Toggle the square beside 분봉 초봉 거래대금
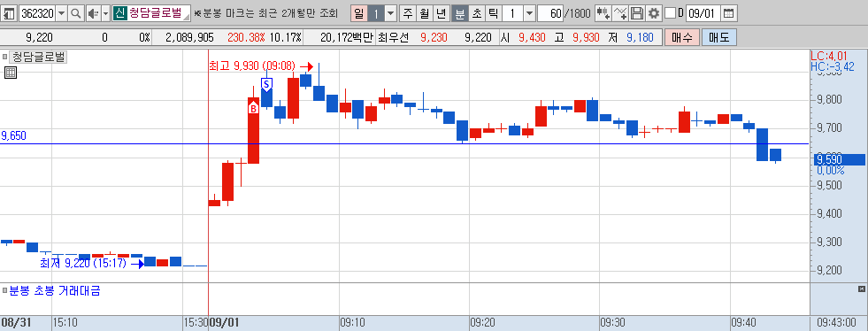Viewport: 868px width, 331px height. 5,290
